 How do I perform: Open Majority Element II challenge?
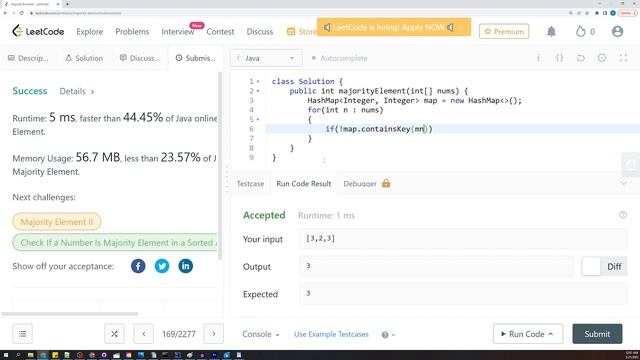click(x=57, y=222)
